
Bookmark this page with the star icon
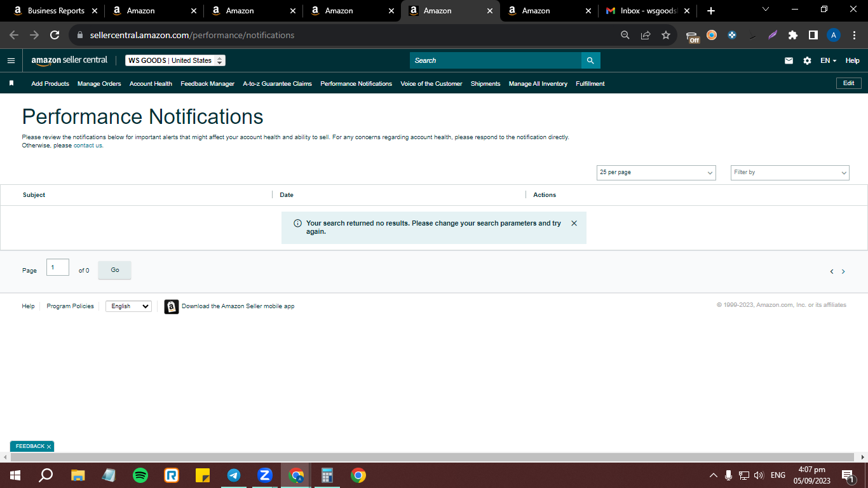(665, 35)
